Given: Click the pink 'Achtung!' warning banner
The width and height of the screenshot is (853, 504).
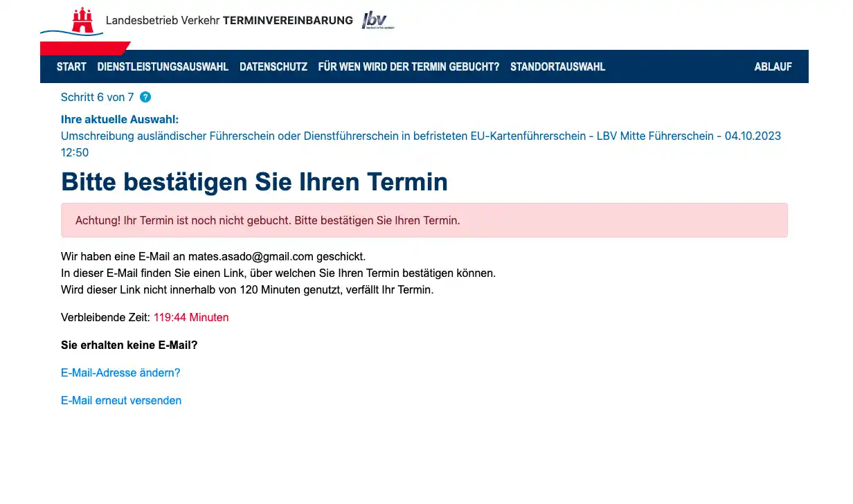Looking at the screenshot, I should (424, 221).
